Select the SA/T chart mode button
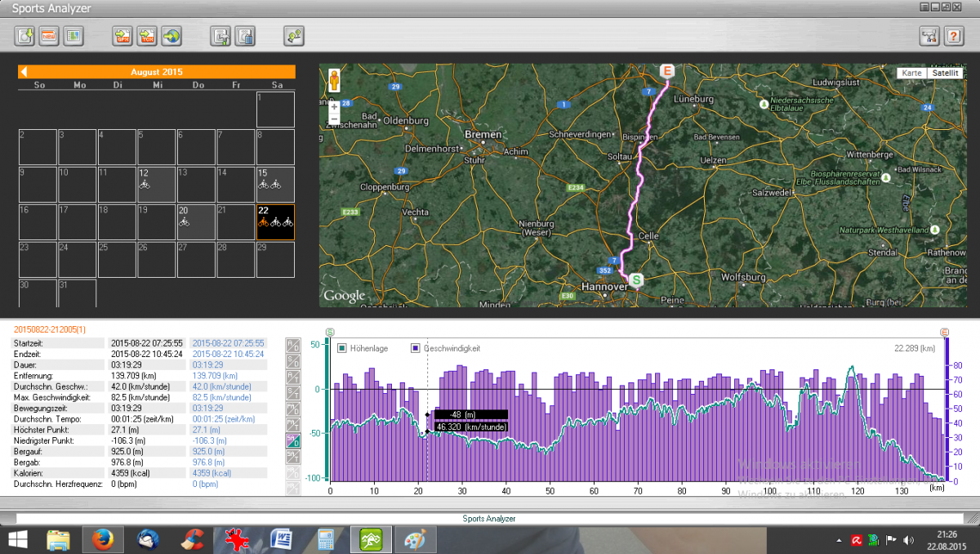 pyautogui.click(x=292, y=457)
